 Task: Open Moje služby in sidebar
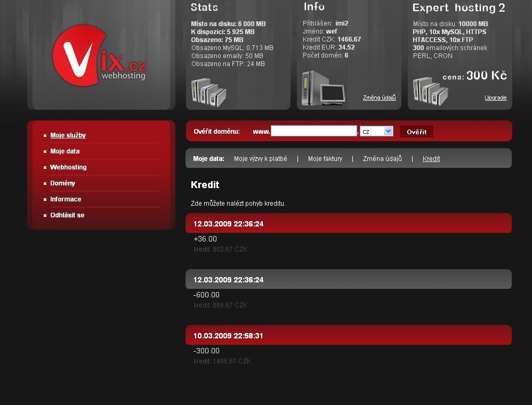[x=68, y=135]
